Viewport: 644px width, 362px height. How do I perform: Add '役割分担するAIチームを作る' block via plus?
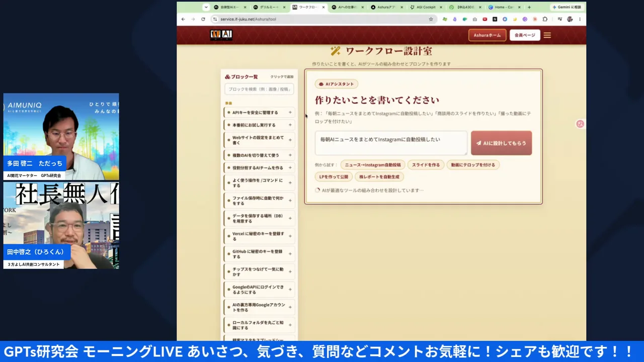[x=290, y=167]
